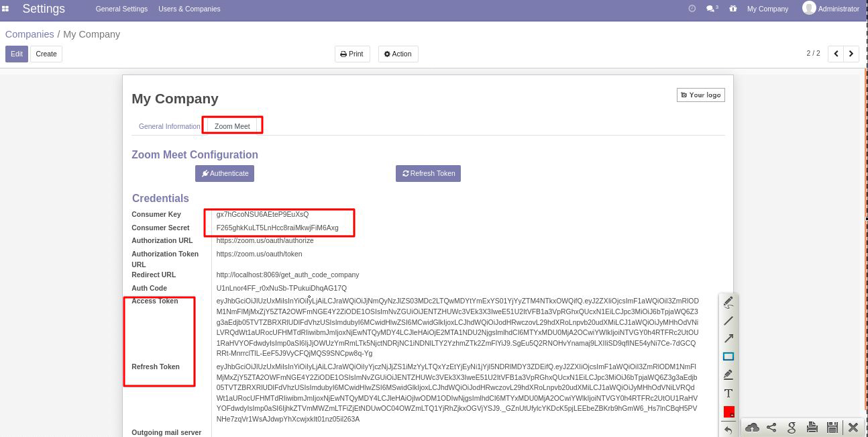This screenshot has width=868, height=437.
Task: Click the Auth Code value
Action: click(x=282, y=288)
